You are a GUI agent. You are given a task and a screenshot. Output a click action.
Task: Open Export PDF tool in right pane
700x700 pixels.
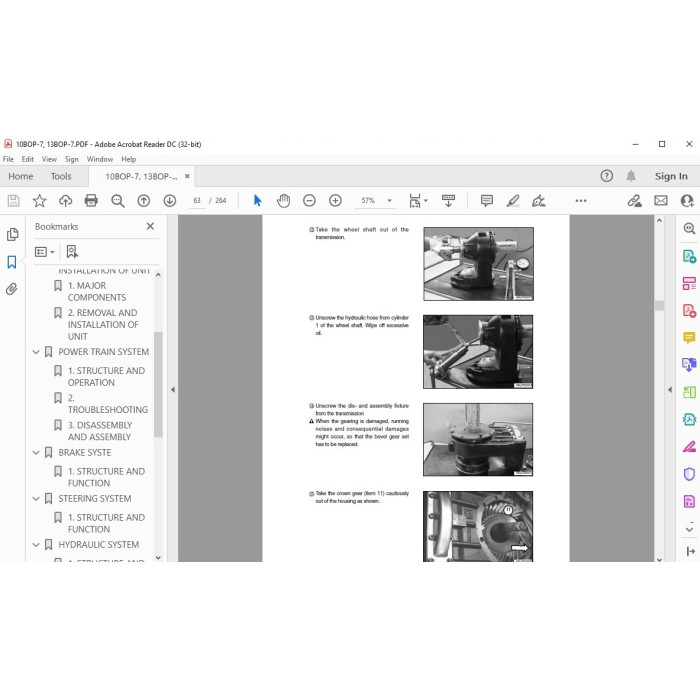click(x=689, y=257)
